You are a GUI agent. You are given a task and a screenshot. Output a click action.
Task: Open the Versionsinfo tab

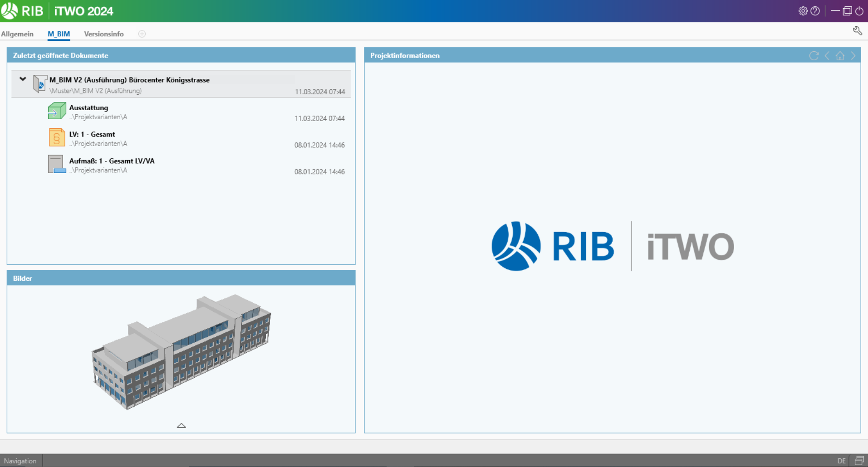[x=104, y=34]
